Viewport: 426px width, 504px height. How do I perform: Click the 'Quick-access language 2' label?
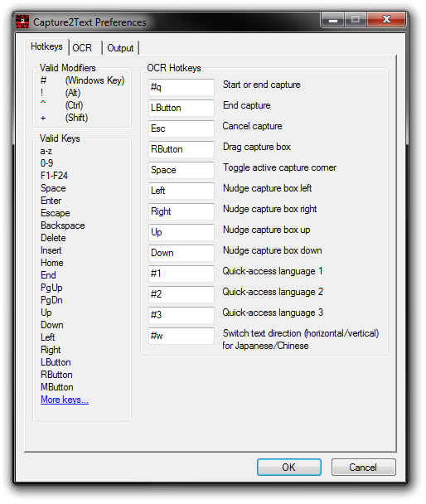click(273, 292)
